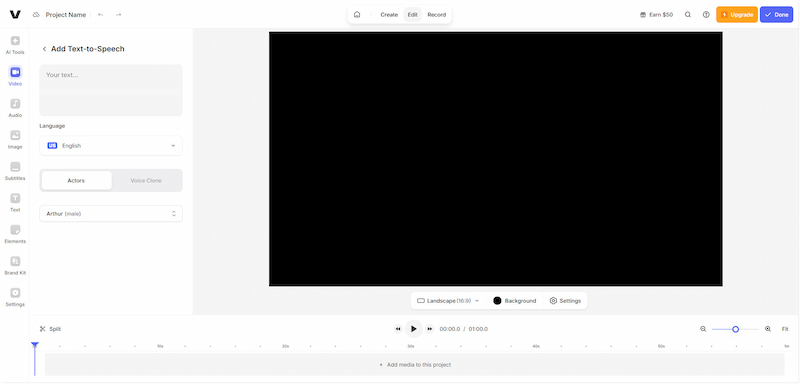
Task: Open Text in the sidebar
Action: tap(15, 202)
